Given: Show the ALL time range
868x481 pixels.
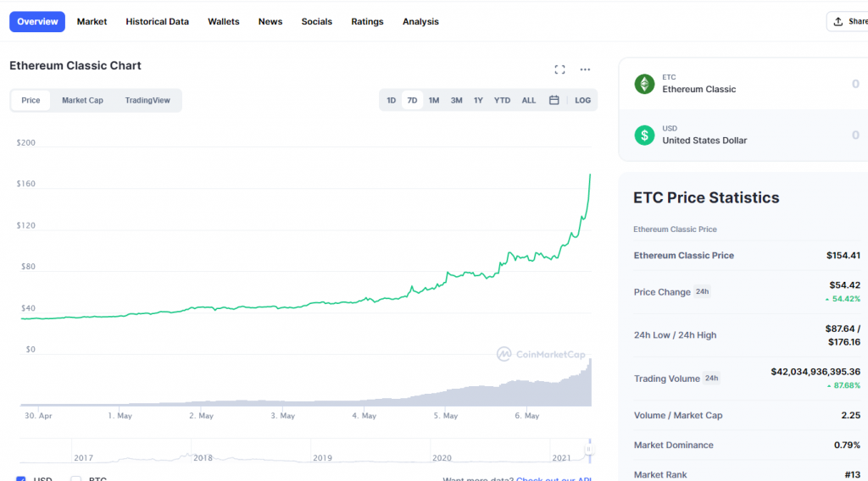Looking at the screenshot, I should pos(529,100).
